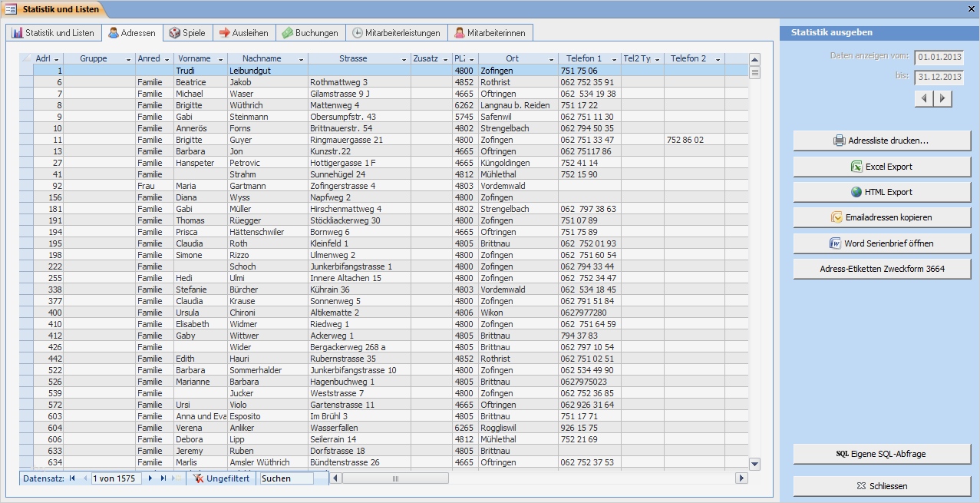Click the Excel icon on Excel Export button

pyautogui.click(x=856, y=166)
